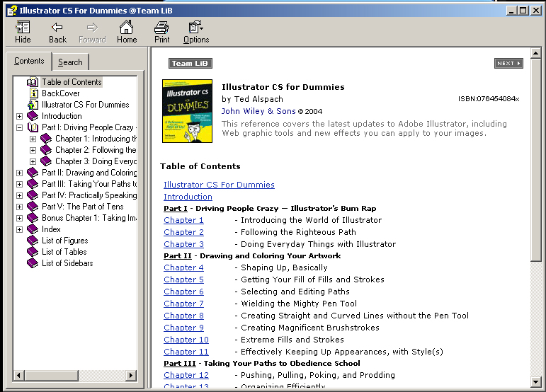Open the Illustrator CS For Dummies link

[x=219, y=185]
